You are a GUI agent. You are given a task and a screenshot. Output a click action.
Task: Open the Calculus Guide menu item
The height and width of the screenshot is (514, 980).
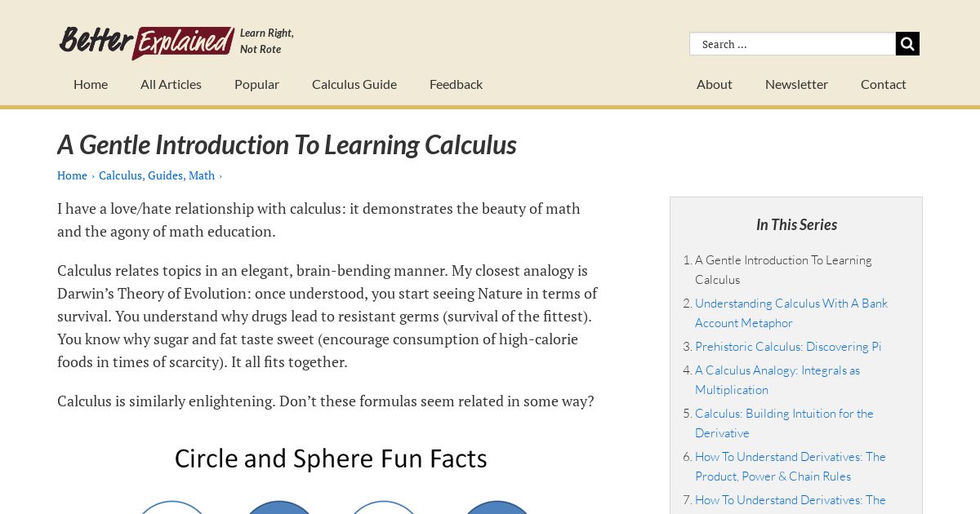(354, 84)
